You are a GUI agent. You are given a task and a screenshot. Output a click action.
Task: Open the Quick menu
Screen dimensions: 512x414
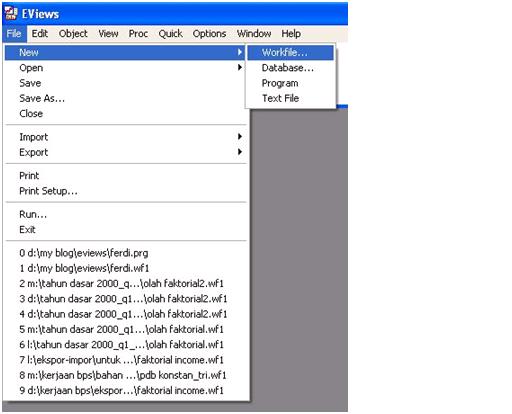170,34
